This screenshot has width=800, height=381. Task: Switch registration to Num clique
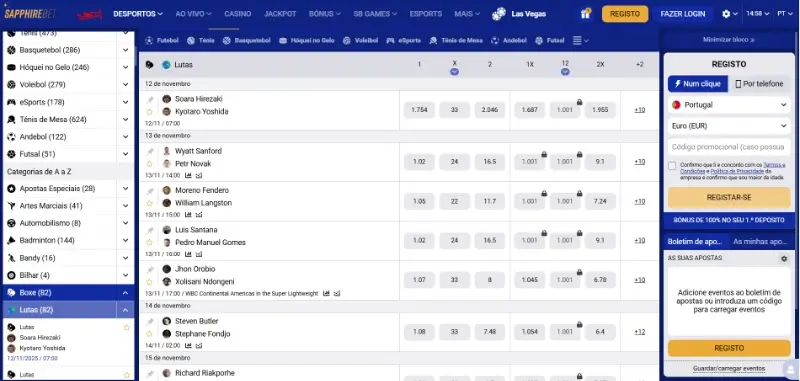pos(698,84)
